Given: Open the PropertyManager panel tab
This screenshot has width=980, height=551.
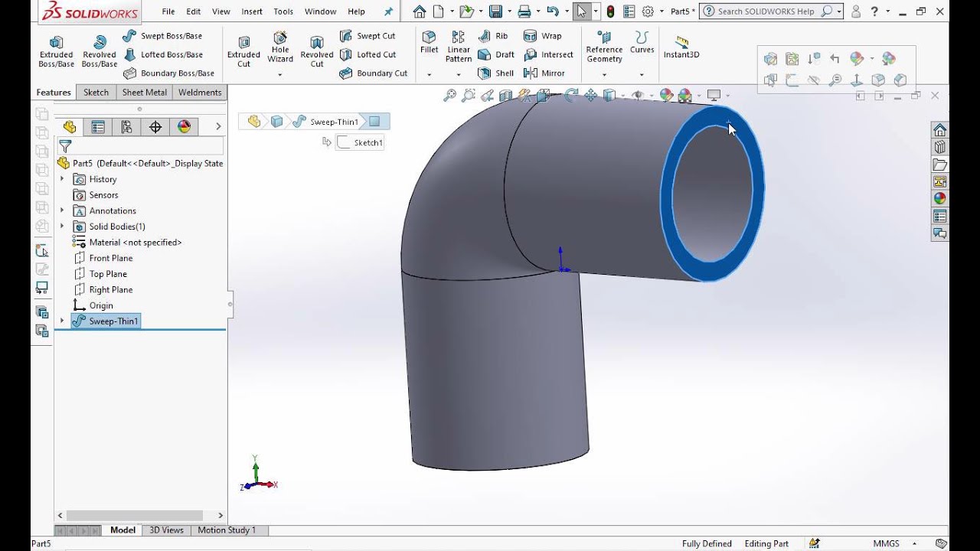Looking at the screenshot, I should (x=98, y=127).
